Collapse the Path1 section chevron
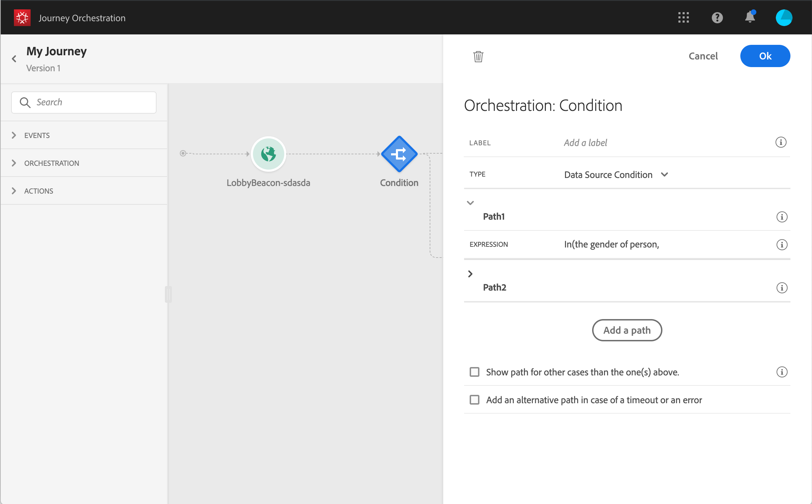 (x=470, y=203)
